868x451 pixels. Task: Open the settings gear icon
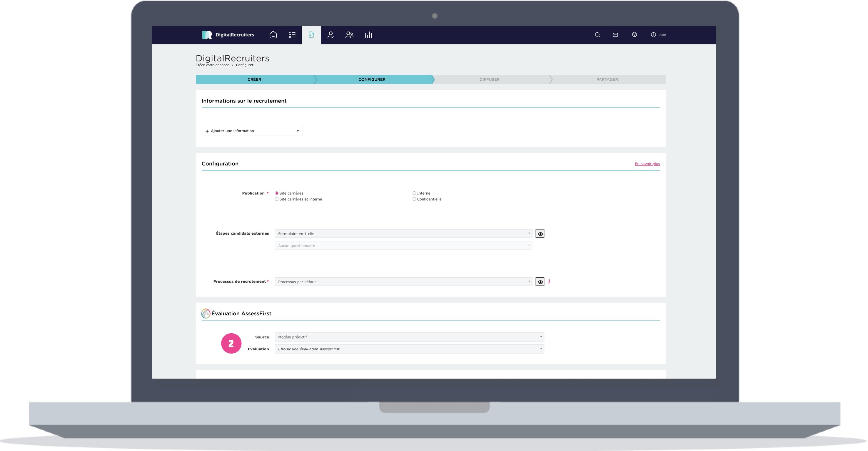(x=634, y=35)
